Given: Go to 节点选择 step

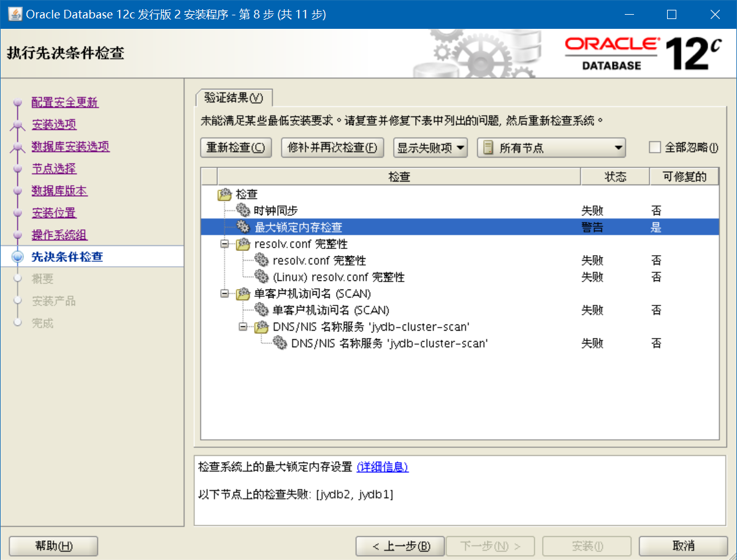Looking at the screenshot, I should pos(54,169).
